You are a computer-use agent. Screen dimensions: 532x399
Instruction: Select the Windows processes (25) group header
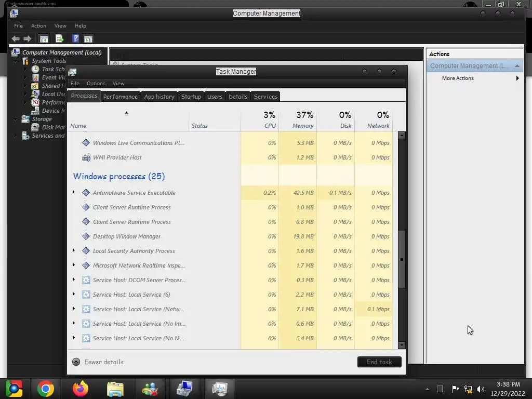pyautogui.click(x=119, y=177)
